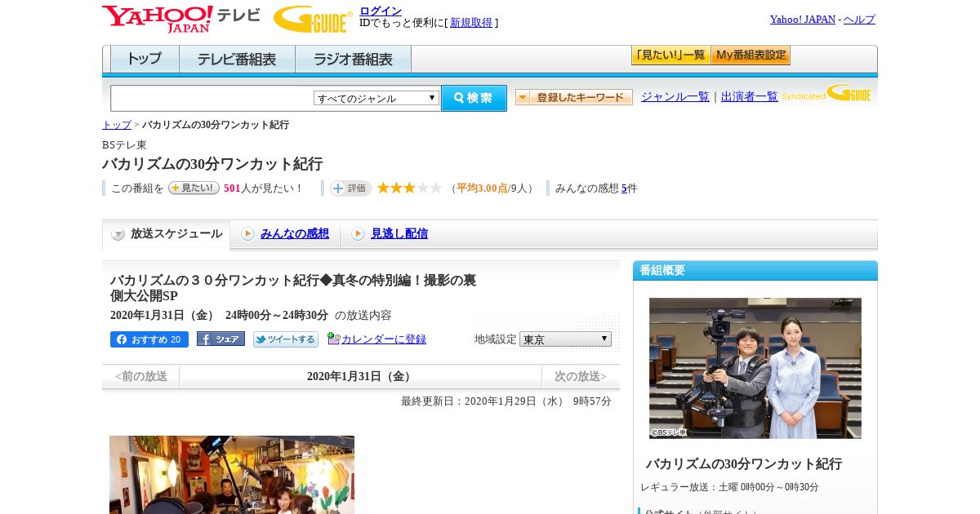This screenshot has height=514, width=980.
Task: Select the みんなの感想 tab
Action: click(x=285, y=234)
